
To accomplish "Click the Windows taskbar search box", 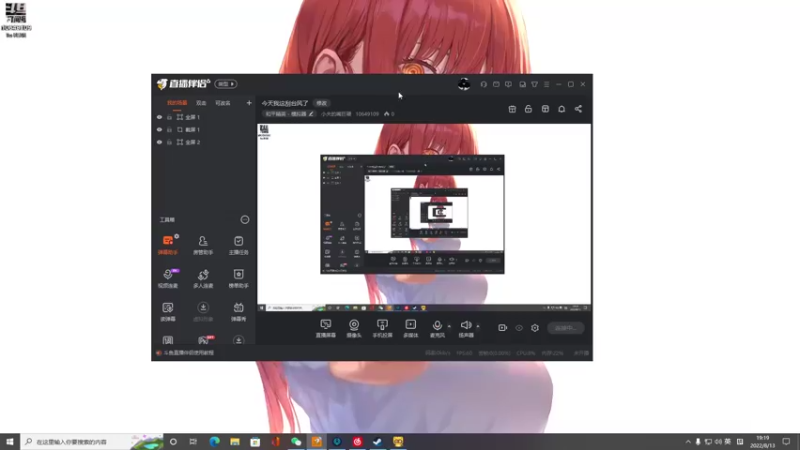I will pos(92,442).
